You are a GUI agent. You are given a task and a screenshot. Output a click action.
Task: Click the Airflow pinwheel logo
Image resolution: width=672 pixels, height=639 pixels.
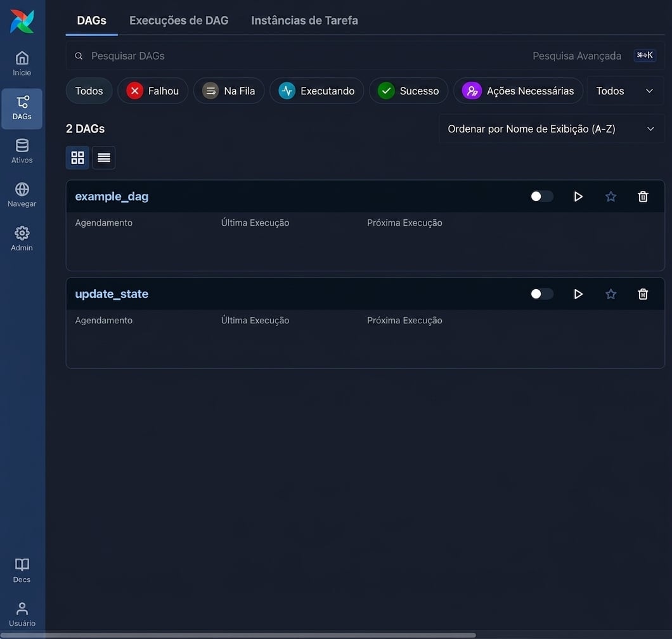coord(22,21)
